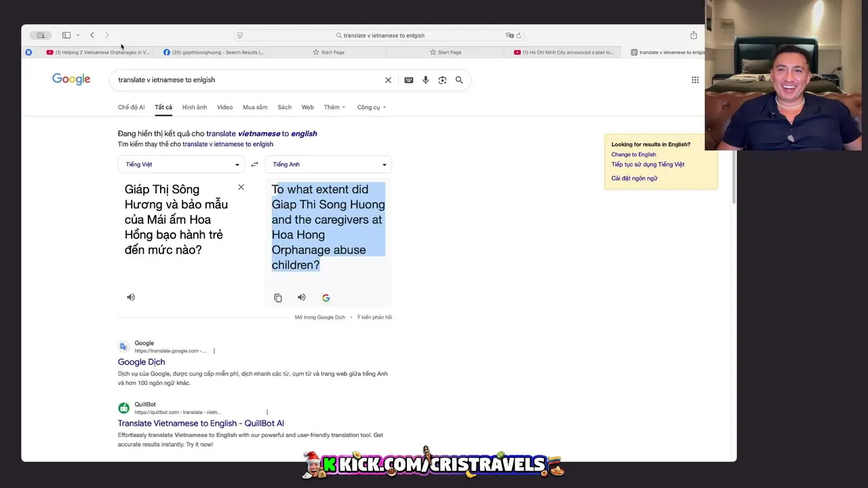Click the QuillBot favicon

pyautogui.click(x=123, y=408)
